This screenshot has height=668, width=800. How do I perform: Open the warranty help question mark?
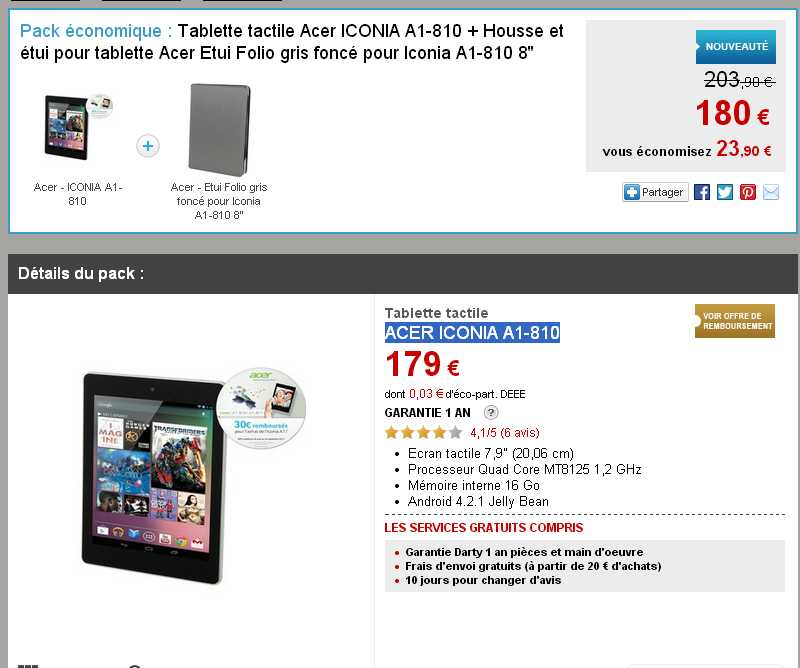pyautogui.click(x=490, y=412)
